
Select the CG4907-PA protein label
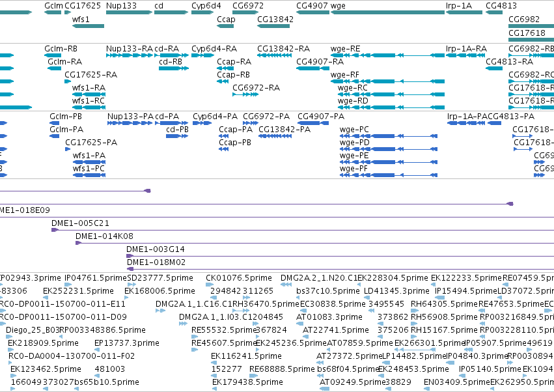(x=321, y=117)
